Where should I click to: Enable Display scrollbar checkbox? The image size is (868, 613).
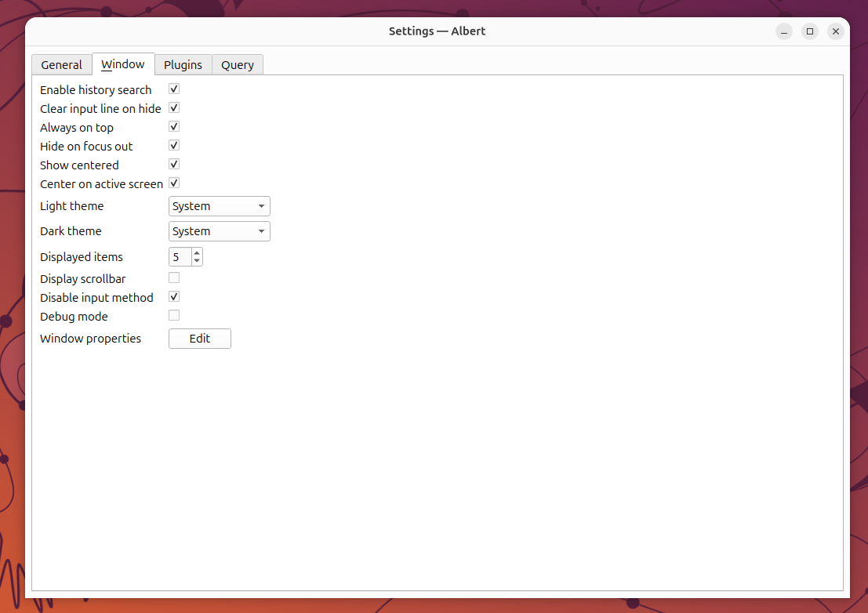[x=174, y=277]
